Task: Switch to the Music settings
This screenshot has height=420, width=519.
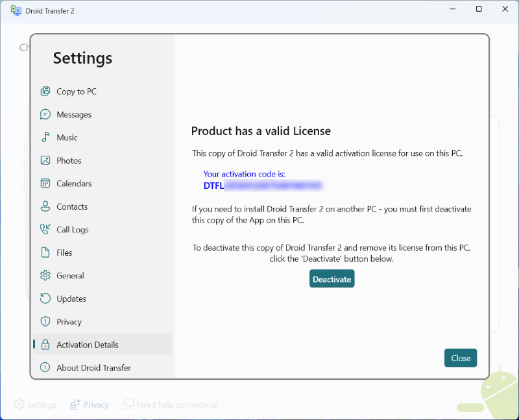Action: [x=103, y=138]
